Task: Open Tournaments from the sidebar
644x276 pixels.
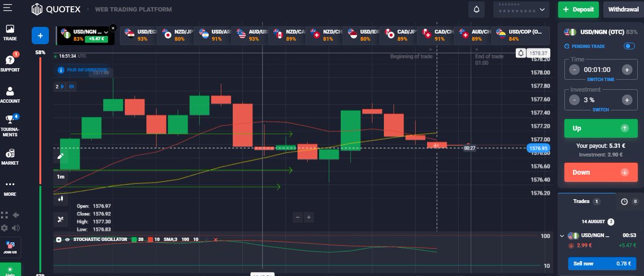Action: (x=10, y=125)
